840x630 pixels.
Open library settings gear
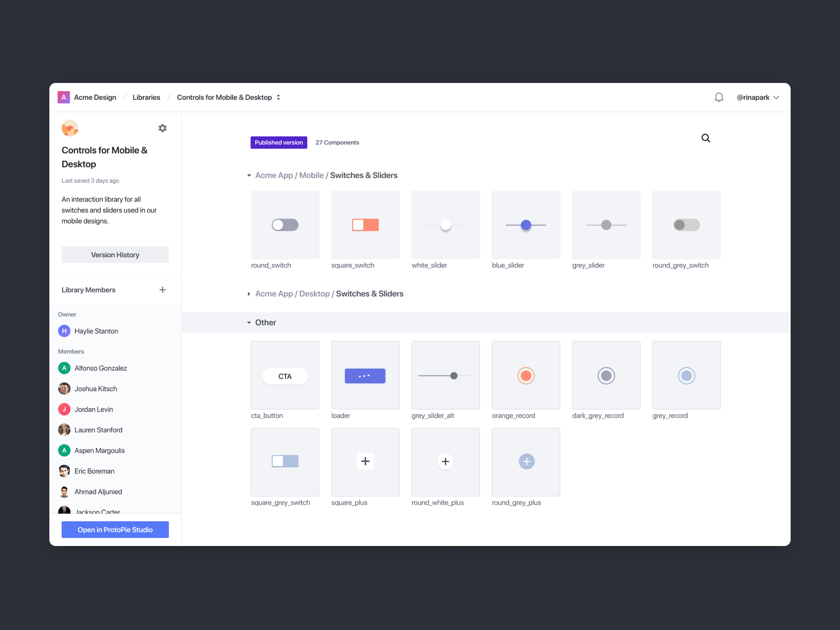pyautogui.click(x=163, y=128)
